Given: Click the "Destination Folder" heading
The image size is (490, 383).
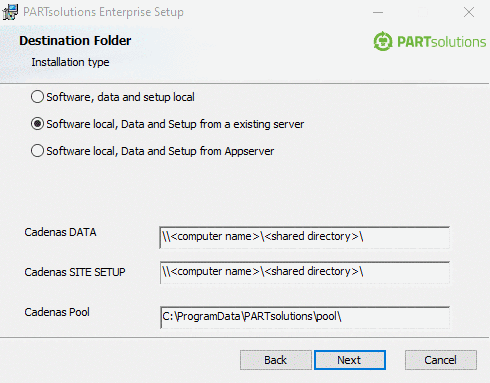Looking at the screenshot, I should click(75, 41).
